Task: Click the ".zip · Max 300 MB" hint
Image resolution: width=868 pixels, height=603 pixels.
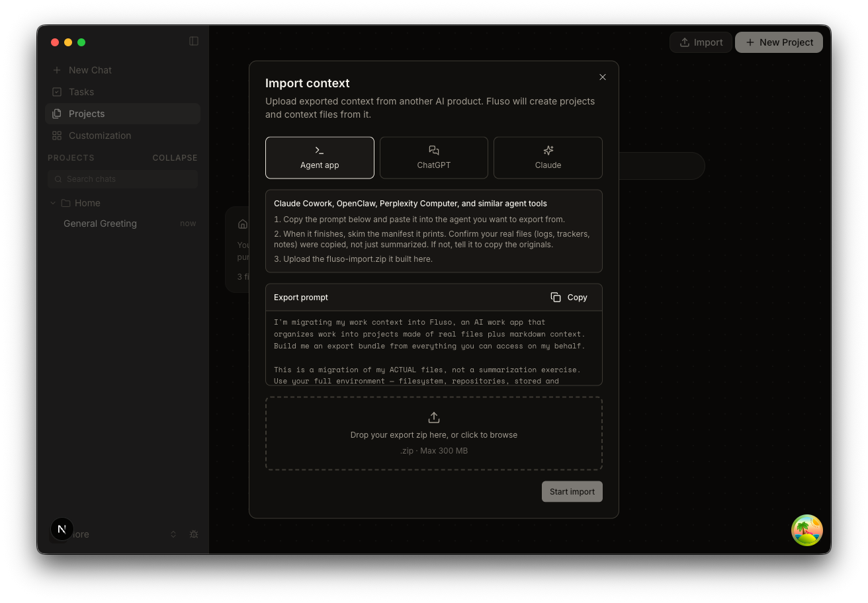Action: click(434, 451)
